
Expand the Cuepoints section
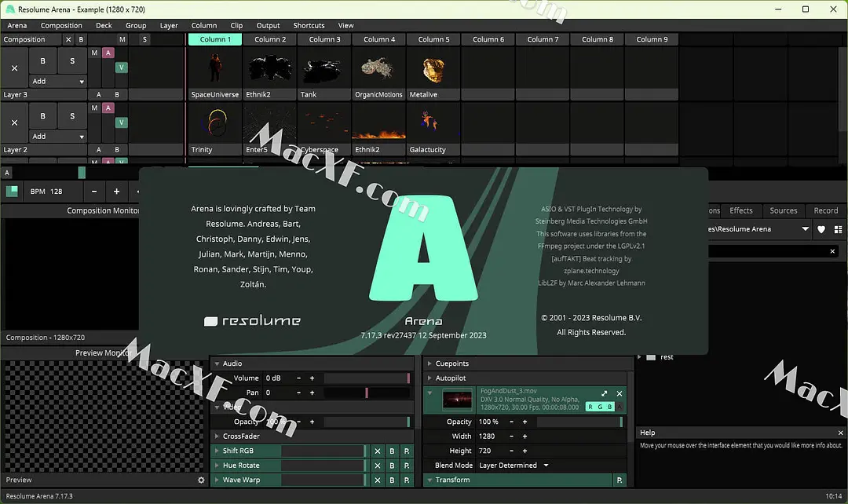point(429,364)
